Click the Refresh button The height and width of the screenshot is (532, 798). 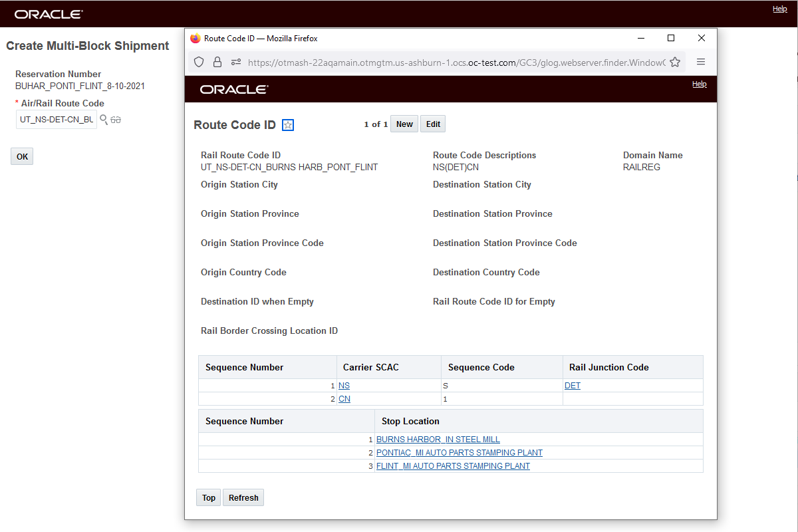243,497
